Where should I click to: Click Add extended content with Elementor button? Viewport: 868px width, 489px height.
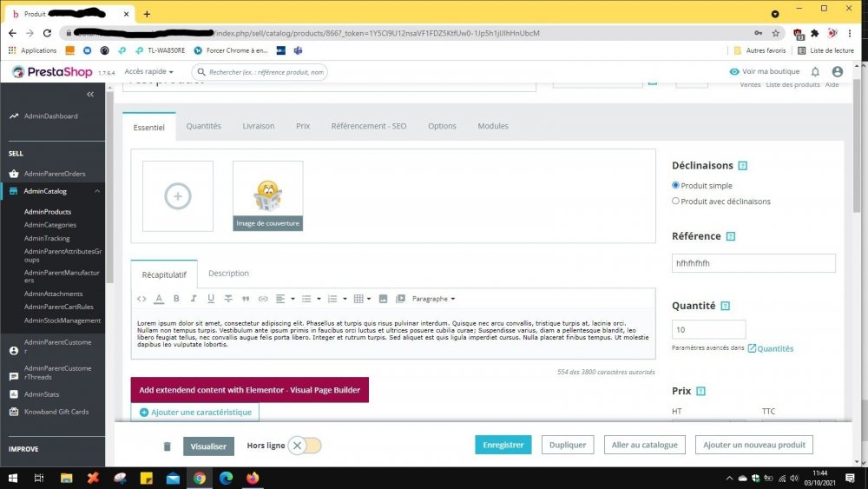250,390
